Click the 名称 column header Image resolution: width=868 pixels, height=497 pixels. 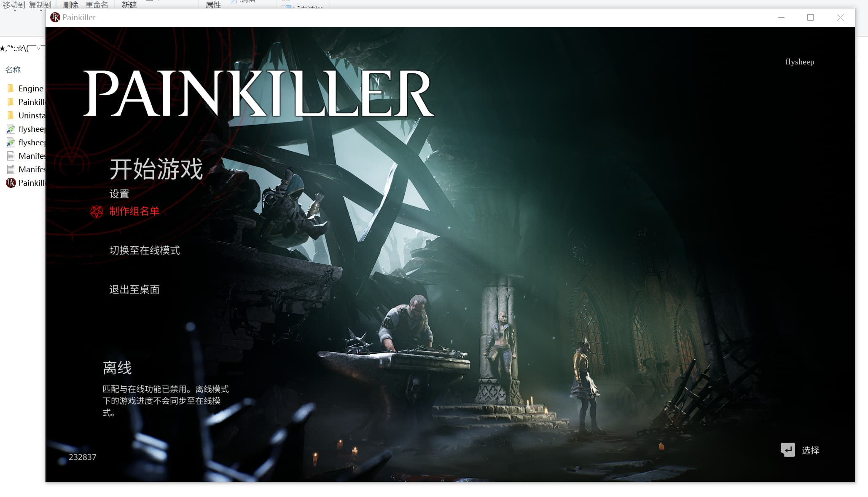coord(13,70)
